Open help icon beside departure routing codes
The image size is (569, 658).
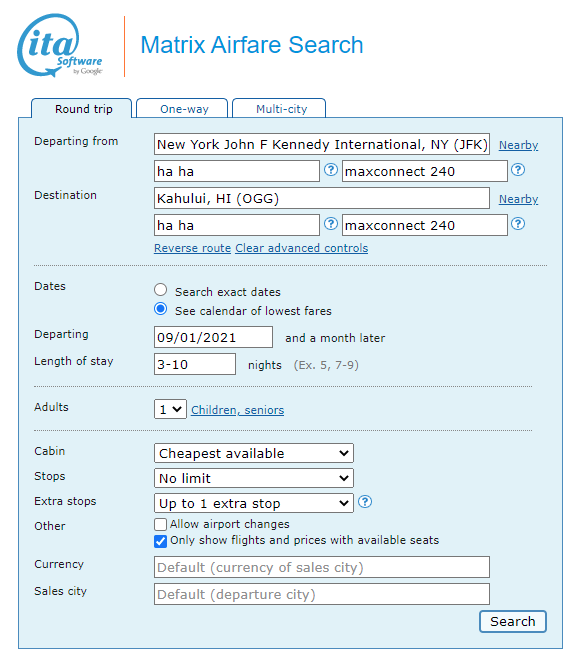(x=331, y=170)
